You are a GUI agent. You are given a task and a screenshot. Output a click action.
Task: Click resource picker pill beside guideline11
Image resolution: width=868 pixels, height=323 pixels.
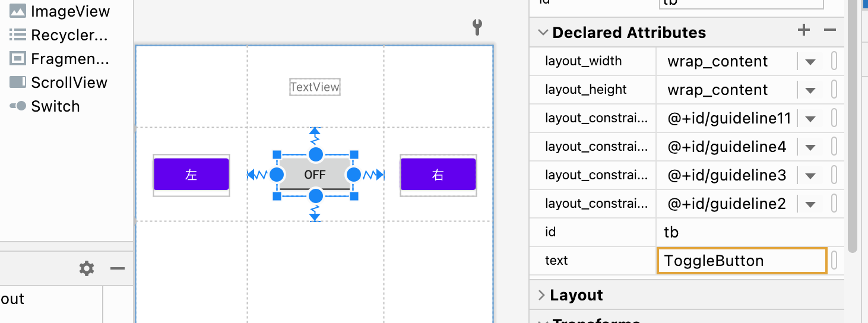(834, 118)
